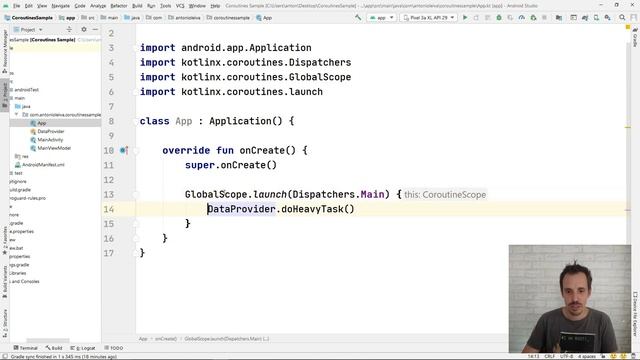Open Build Variants side tab
The width and height of the screenshot is (640, 360).
click(x=4, y=282)
